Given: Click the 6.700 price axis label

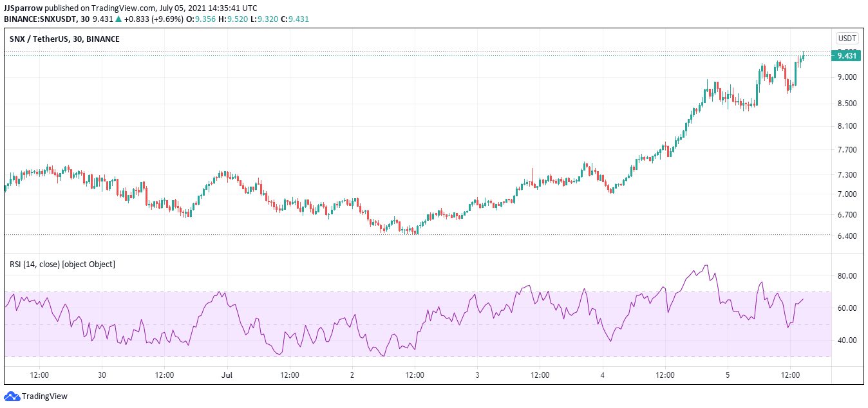Looking at the screenshot, I should coord(846,215).
